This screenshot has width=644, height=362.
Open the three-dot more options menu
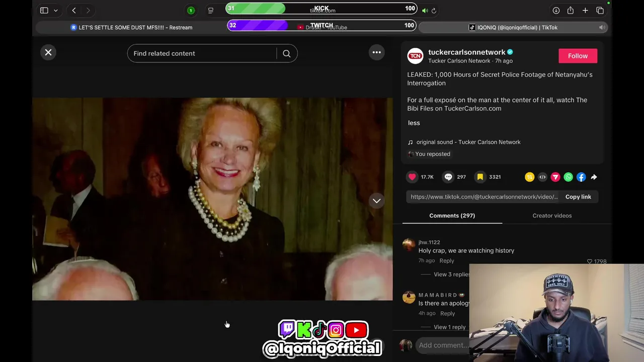376,52
